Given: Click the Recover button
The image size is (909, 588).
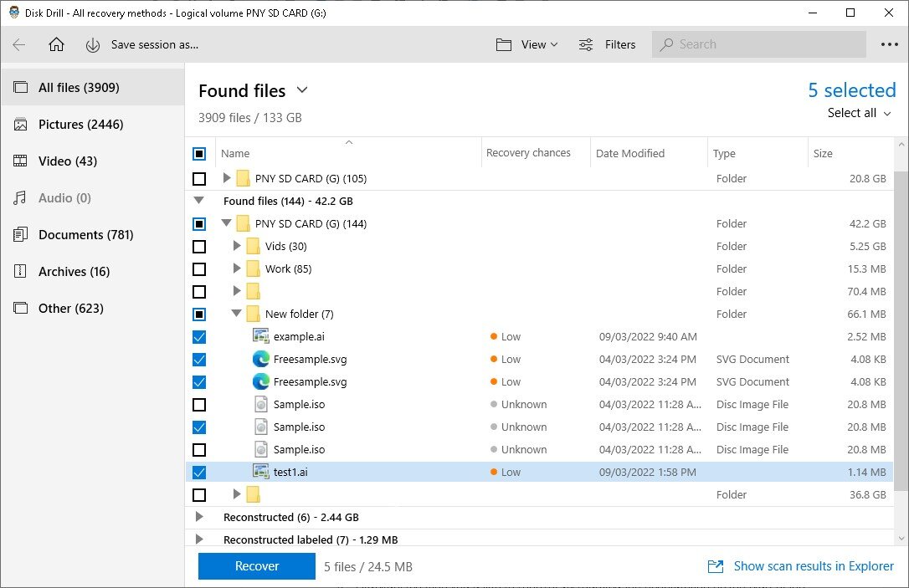Looking at the screenshot, I should click(x=257, y=566).
